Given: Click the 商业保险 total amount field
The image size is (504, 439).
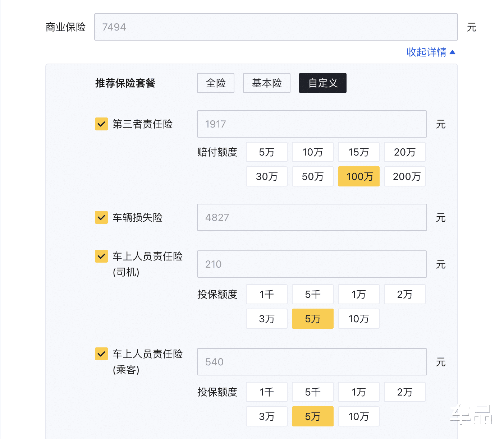Looking at the screenshot, I should pos(276,27).
